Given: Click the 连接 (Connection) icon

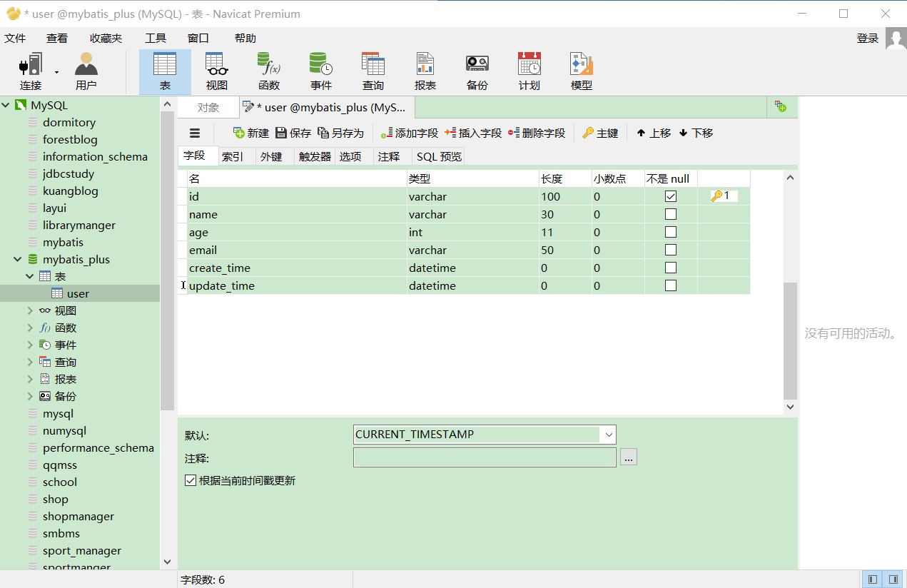Looking at the screenshot, I should click(x=29, y=69).
